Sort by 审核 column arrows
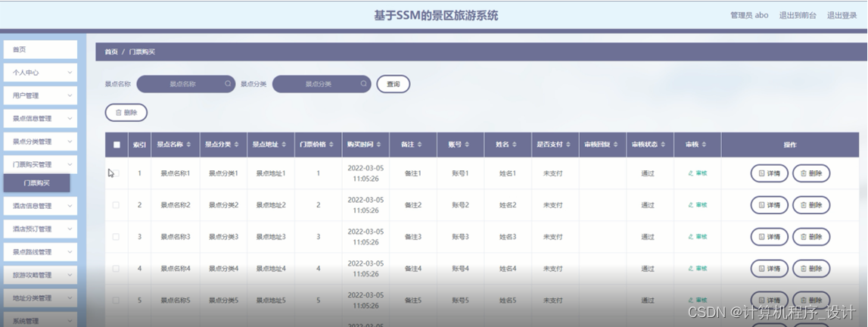Screen dimensions: 868x327 (704, 145)
